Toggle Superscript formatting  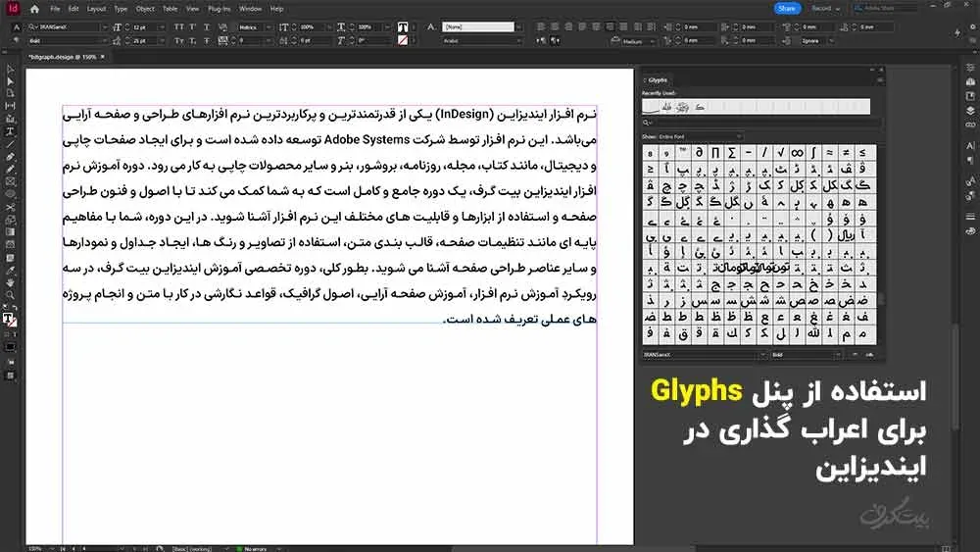point(192,26)
